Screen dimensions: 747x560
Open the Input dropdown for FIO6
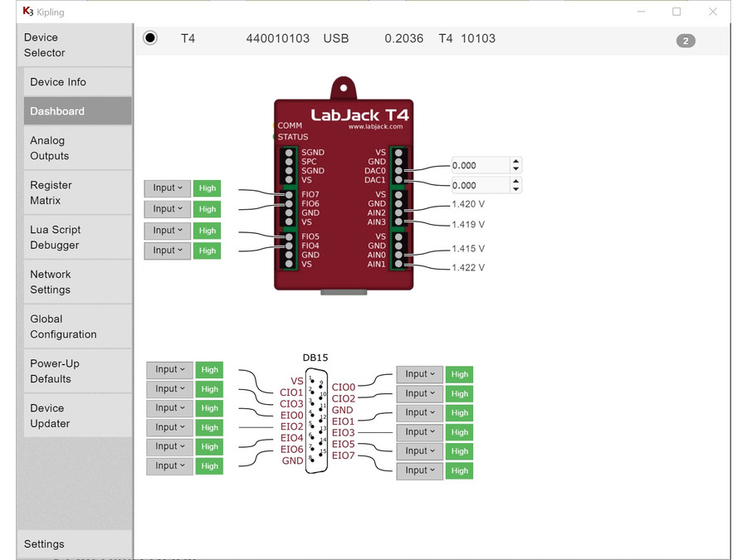click(167, 209)
